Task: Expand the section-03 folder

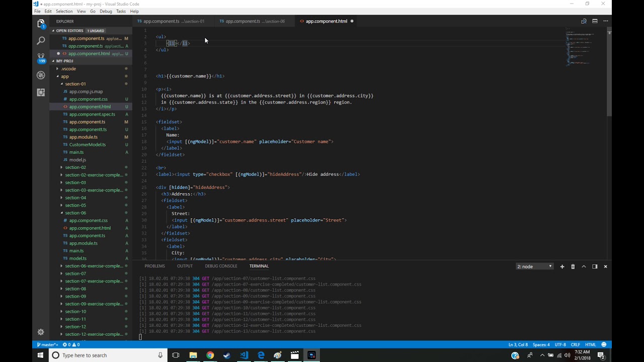Action: pos(75,183)
